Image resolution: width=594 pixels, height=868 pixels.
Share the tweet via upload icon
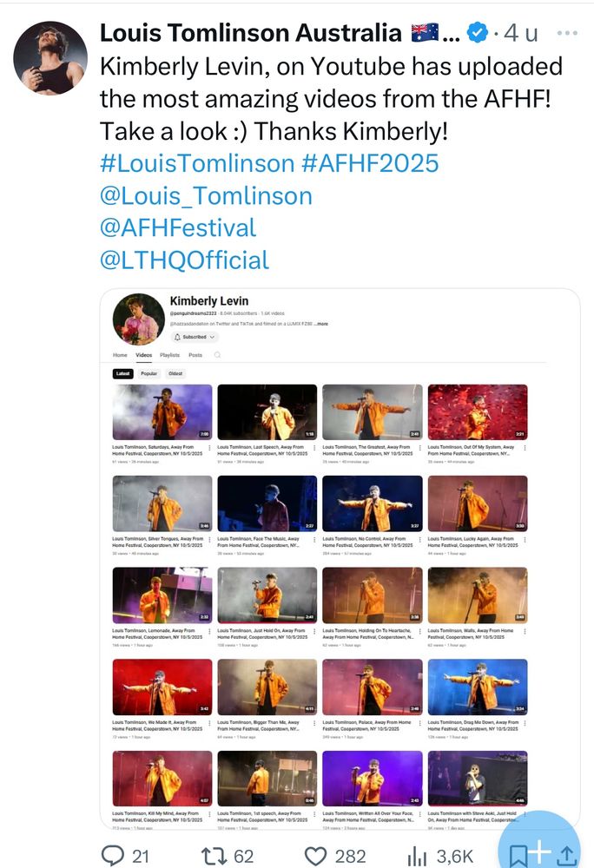click(x=566, y=855)
